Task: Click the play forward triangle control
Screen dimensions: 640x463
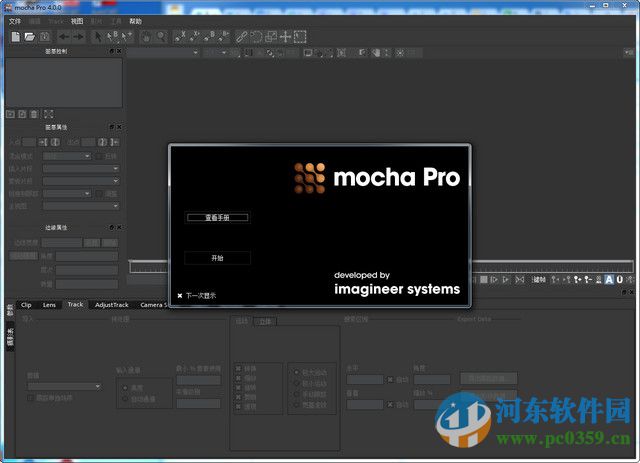Action: pyautogui.click(x=506, y=280)
